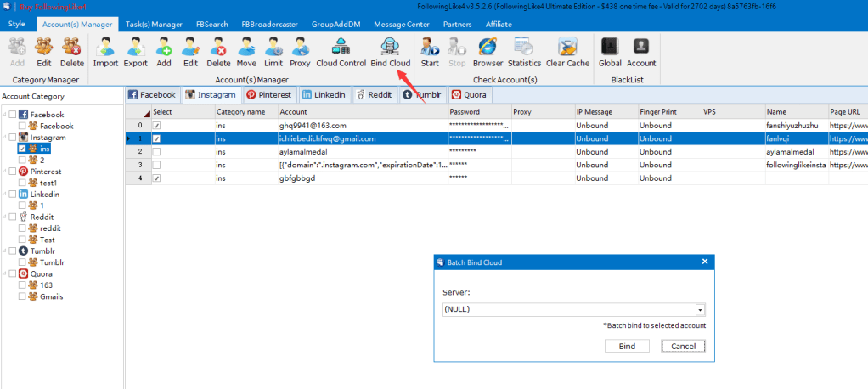The image size is (868, 389).
Task: Uncheck the ins category in the tree
Action: point(22,149)
